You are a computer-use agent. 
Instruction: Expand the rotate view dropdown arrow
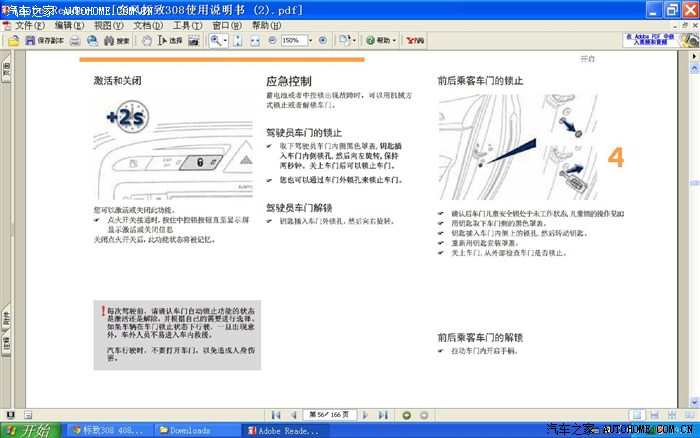click(x=354, y=40)
